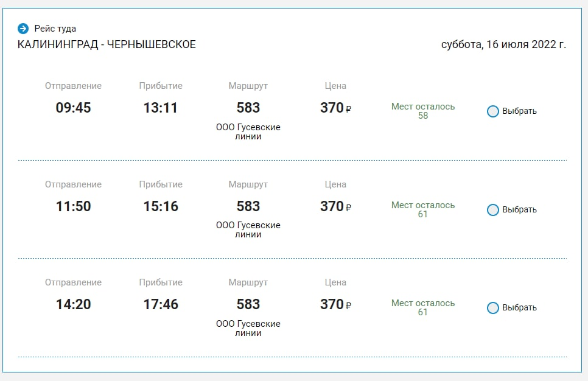
Task: Click the 09:45 departure time
Action: (73, 108)
